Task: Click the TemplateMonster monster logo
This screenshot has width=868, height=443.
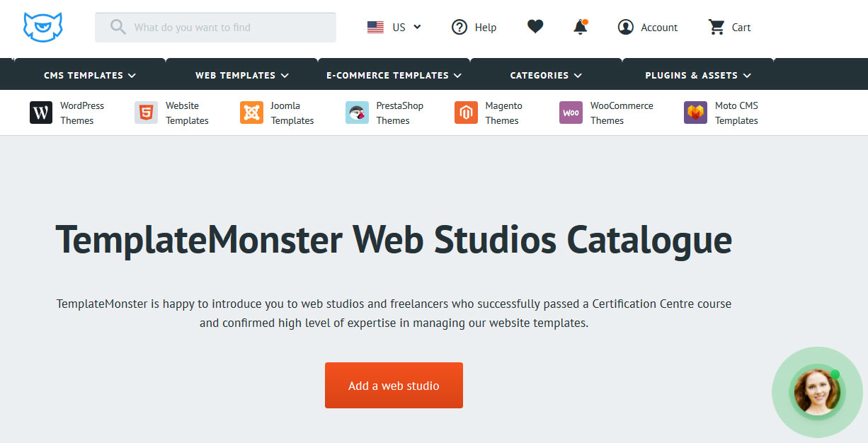Action: [x=43, y=27]
